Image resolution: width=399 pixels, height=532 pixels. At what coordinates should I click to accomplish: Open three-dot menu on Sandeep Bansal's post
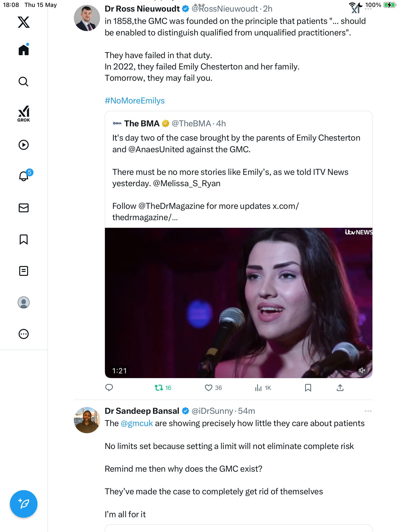point(368,411)
